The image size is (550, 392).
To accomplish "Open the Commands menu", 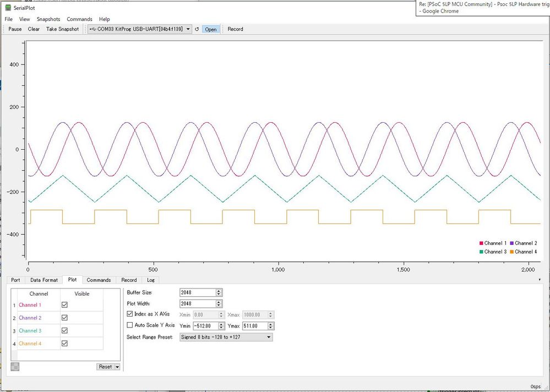I will coord(79,18).
